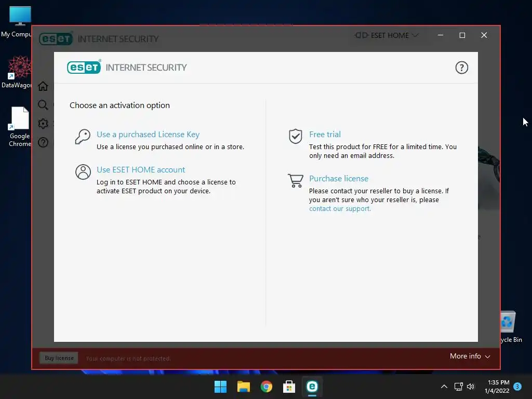Open Microsoft Store from the taskbar

[289, 387]
